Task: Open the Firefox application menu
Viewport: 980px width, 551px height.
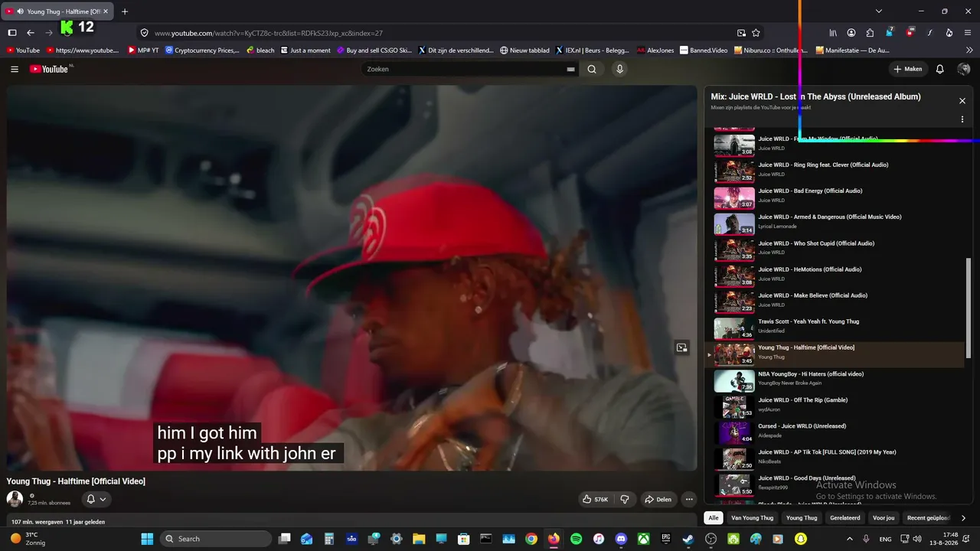Action: click(969, 33)
